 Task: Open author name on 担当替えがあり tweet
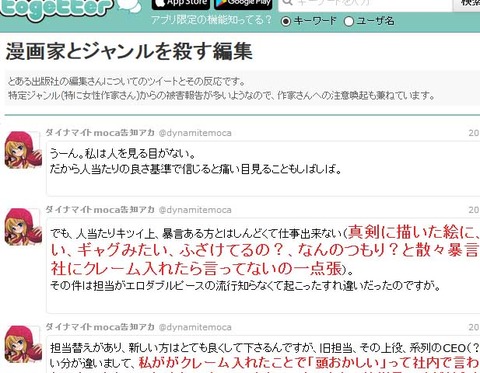100,327
